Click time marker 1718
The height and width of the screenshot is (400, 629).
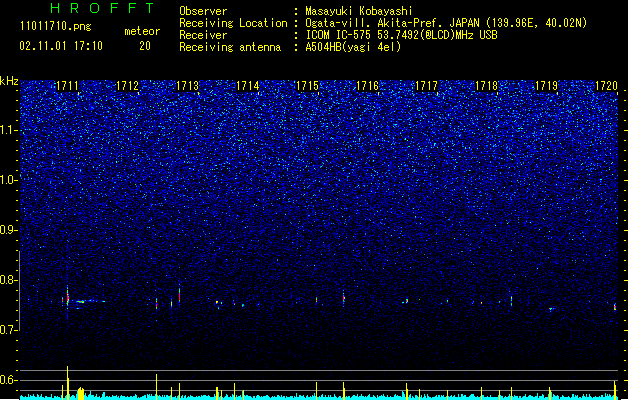coord(486,86)
